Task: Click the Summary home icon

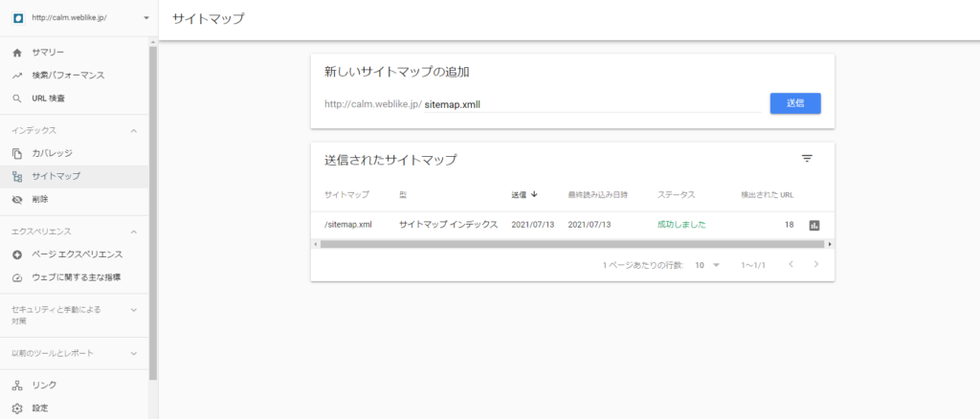Action: point(16,52)
